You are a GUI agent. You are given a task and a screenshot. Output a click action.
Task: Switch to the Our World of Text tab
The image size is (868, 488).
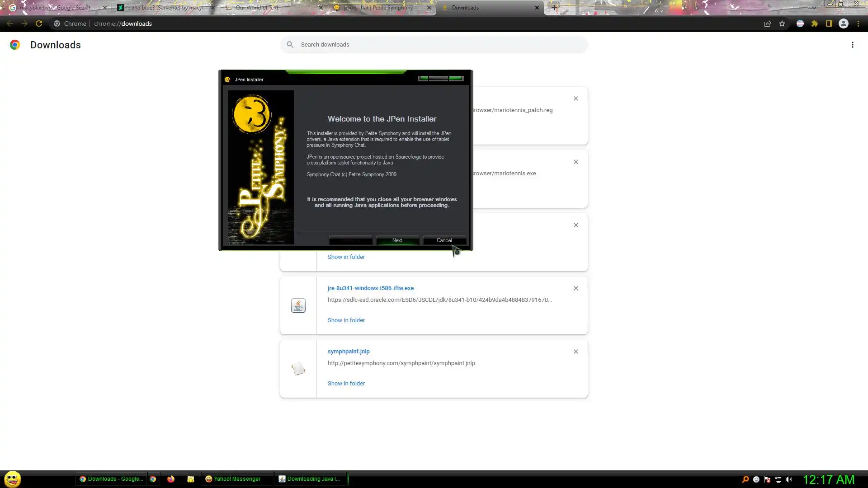(271, 8)
